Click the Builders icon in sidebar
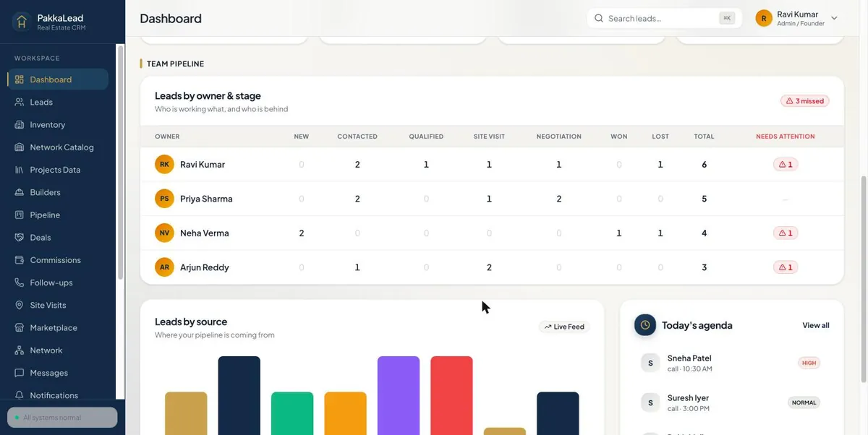 [20, 192]
